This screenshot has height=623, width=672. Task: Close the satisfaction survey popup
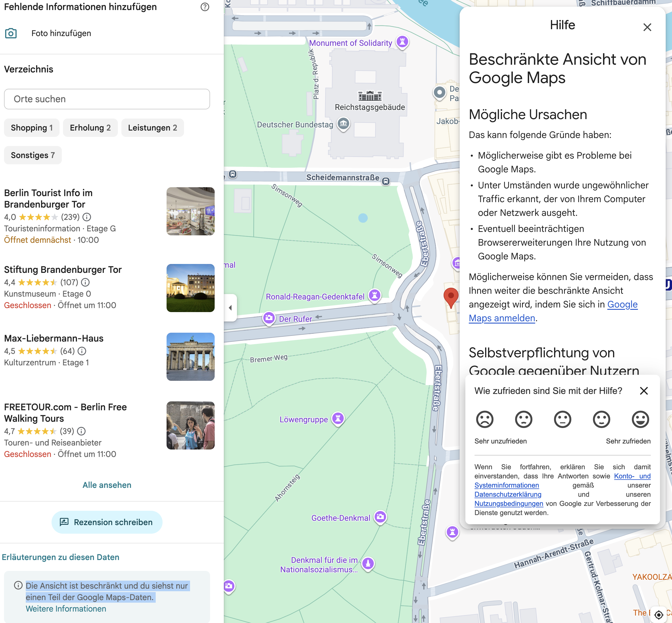click(644, 391)
